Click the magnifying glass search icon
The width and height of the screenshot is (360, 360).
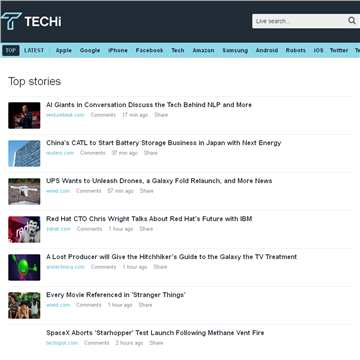[x=352, y=21]
